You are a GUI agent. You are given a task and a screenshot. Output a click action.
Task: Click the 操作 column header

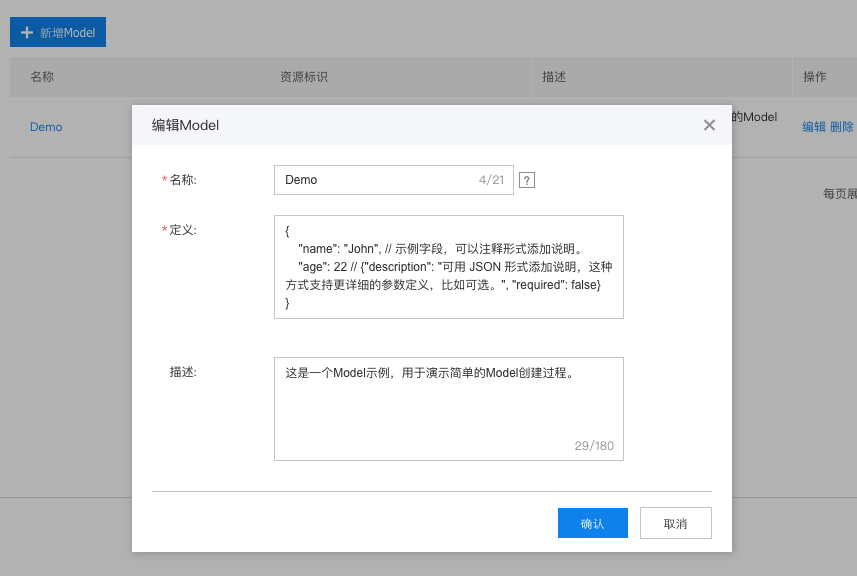(x=815, y=77)
